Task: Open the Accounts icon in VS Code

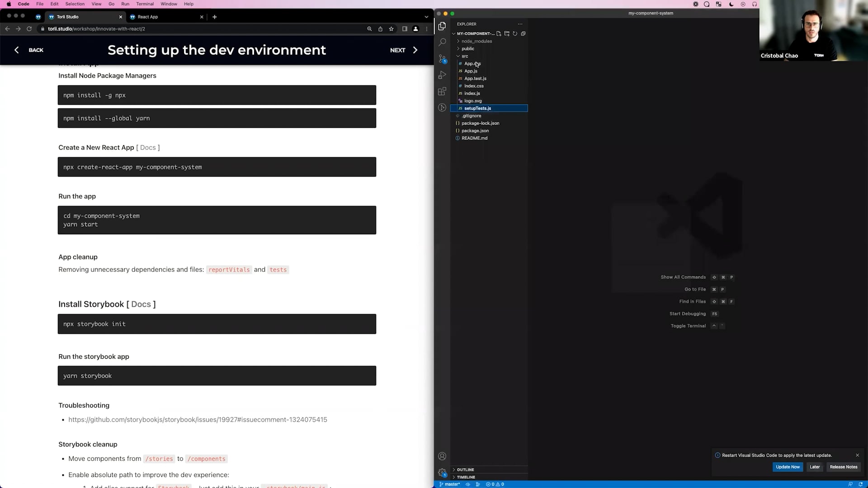Action: [x=442, y=456]
